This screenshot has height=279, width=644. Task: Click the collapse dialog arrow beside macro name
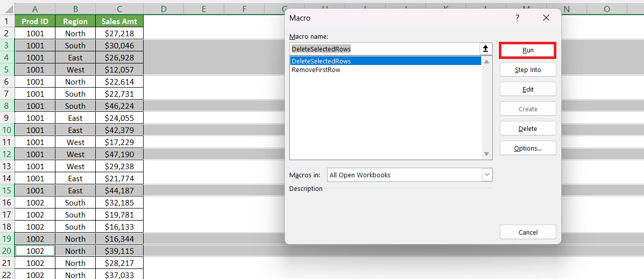[x=486, y=49]
